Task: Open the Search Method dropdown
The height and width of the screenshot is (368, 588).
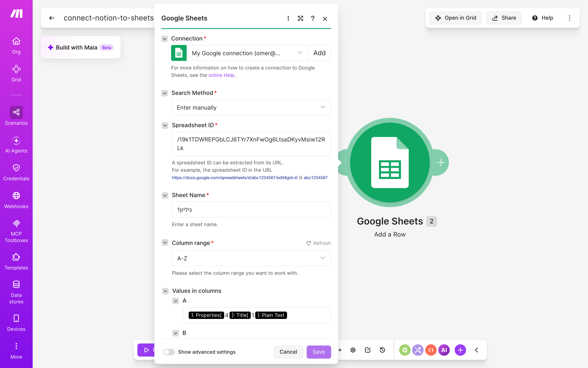Action: coord(251,107)
